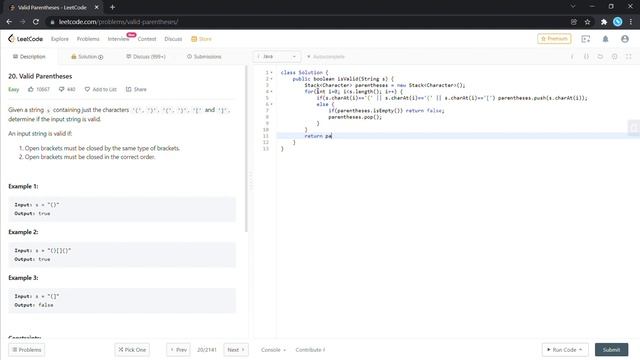Click the browser forward arrow

click(22, 22)
